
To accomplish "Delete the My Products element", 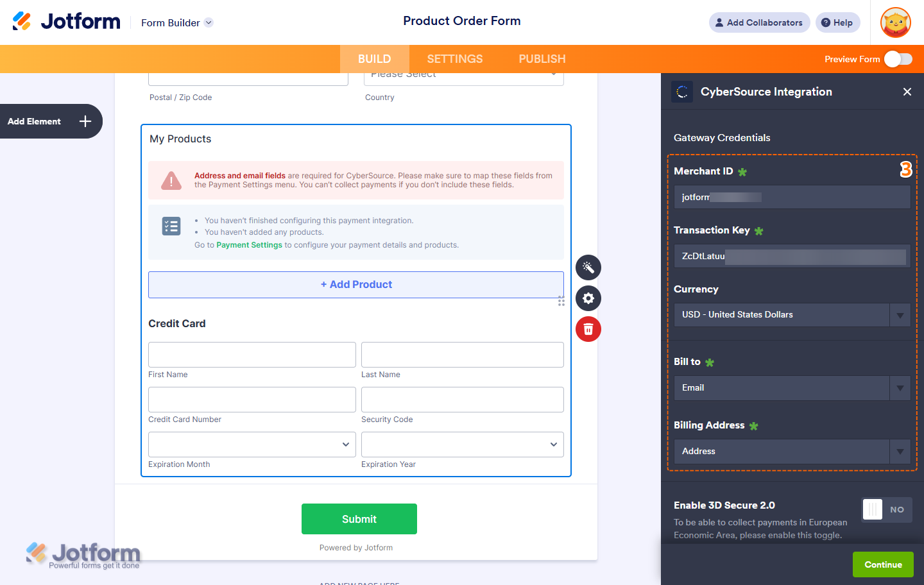I will 588,329.
